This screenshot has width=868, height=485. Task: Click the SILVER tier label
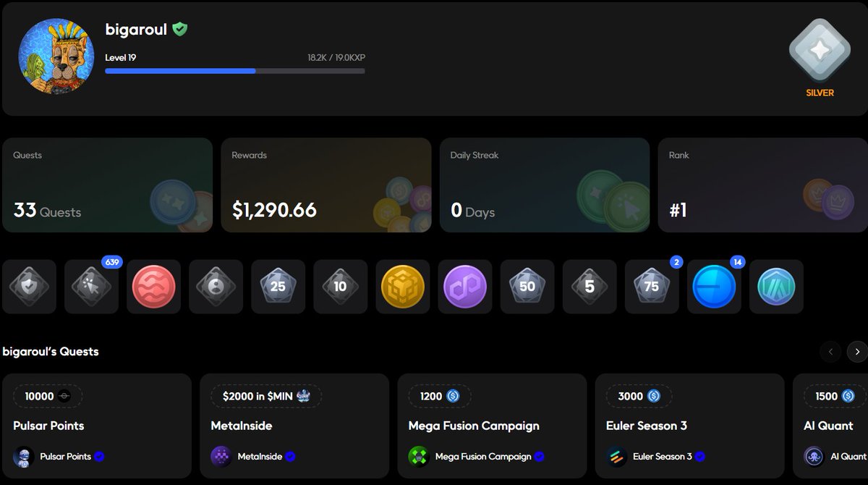point(820,93)
